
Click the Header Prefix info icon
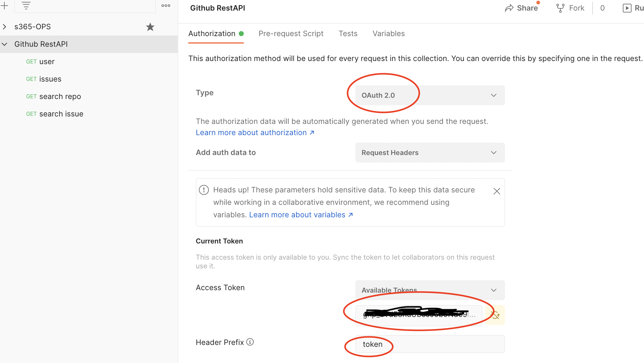(x=250, y=342)
